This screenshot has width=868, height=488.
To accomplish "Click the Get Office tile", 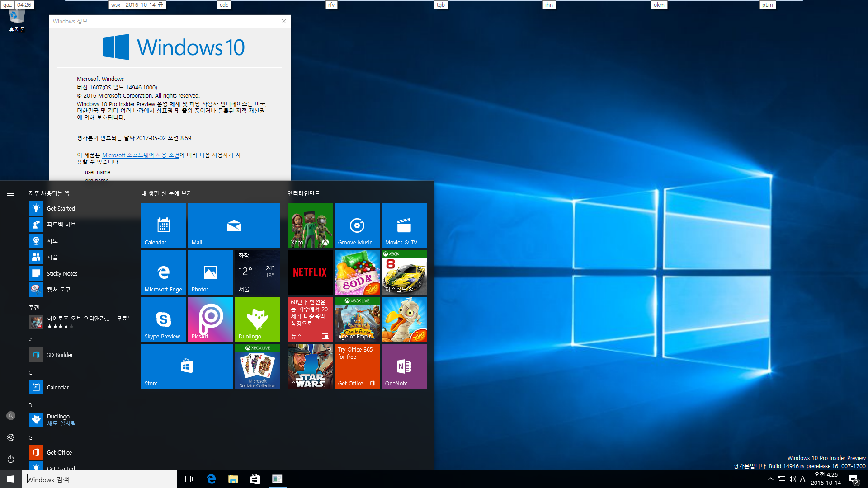I will point(357,366).
